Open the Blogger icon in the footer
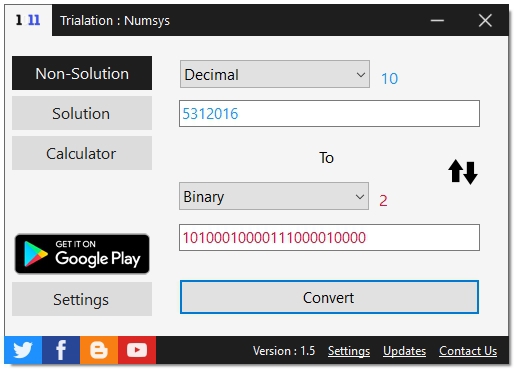 tap(99, 350)
